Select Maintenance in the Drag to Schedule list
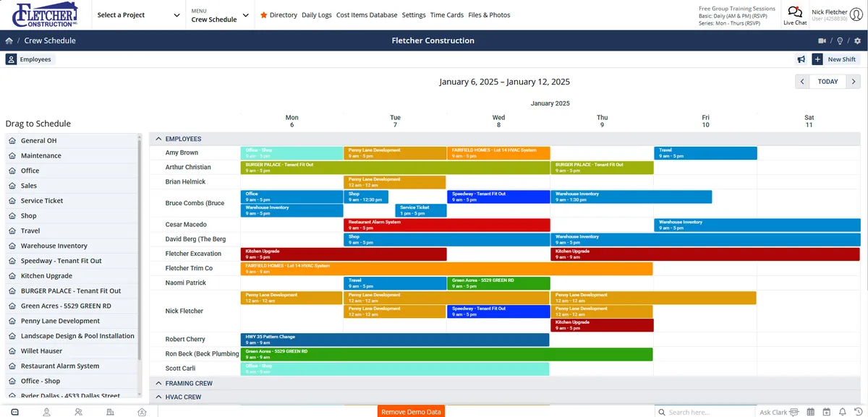Image resolution: width=868 pixels, height=417 pixels. 41,155
